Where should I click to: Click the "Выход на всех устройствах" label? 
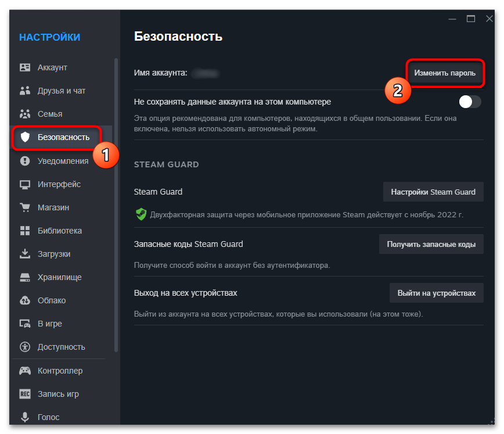pyautogui.click(x=185, y=293)
